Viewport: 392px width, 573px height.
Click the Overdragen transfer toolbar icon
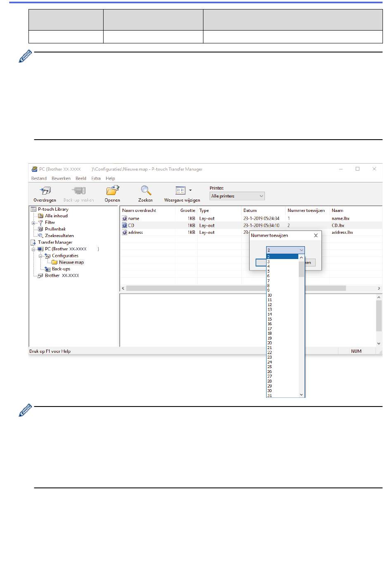pos(45,190)
